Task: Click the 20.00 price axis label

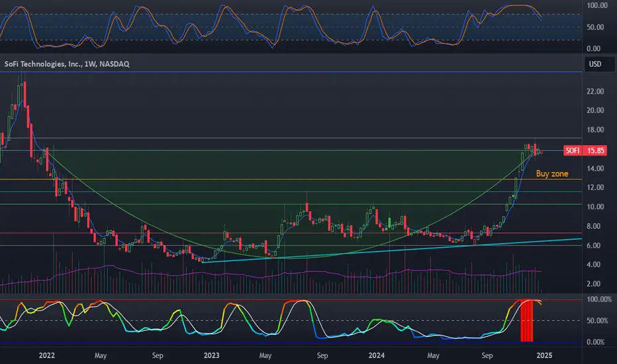Action: pos(595,111)
